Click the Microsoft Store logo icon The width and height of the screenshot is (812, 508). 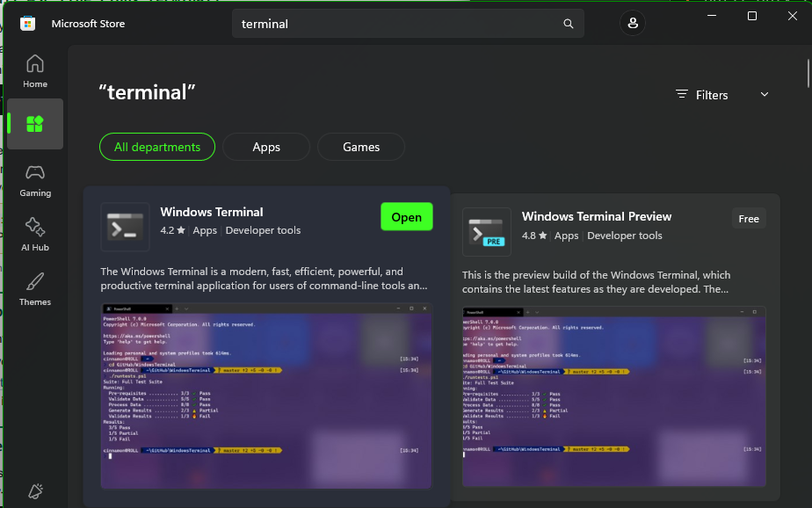click(x=27, y=24)
